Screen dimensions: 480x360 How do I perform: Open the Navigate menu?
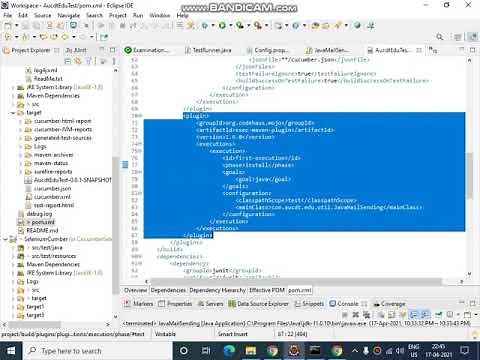pyautogui.click(x=69, y=15)
